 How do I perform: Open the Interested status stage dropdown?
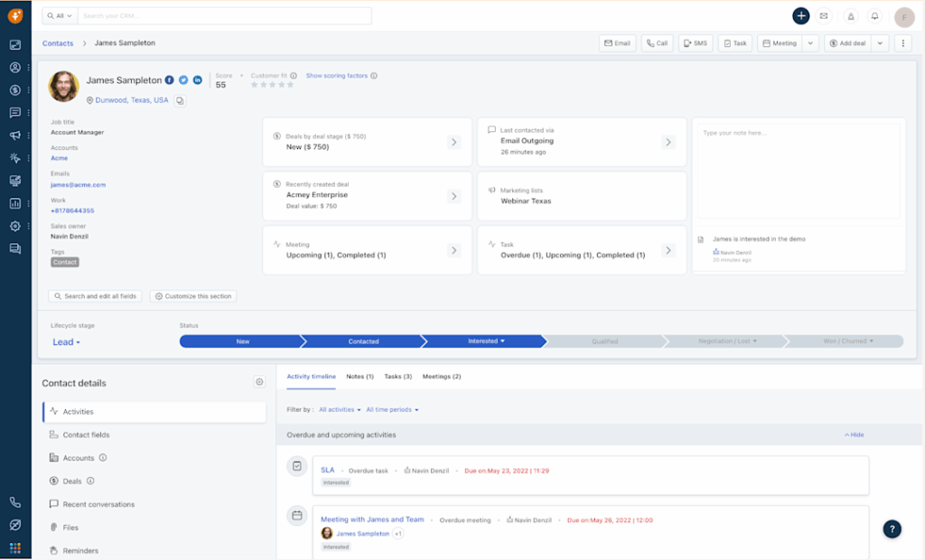click(486, 341)
